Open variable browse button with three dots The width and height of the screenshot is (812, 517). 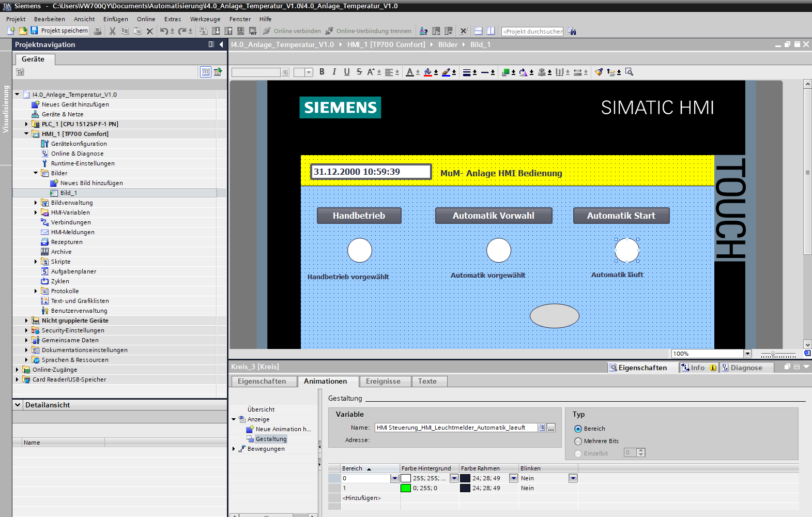click(551, 428)
